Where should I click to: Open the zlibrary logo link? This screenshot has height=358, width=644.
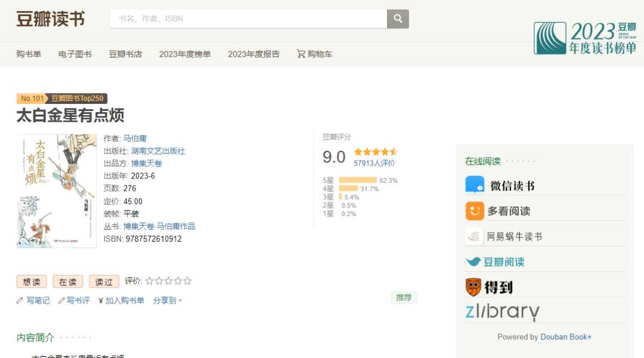pyautogui.click(x=502, y=313)
